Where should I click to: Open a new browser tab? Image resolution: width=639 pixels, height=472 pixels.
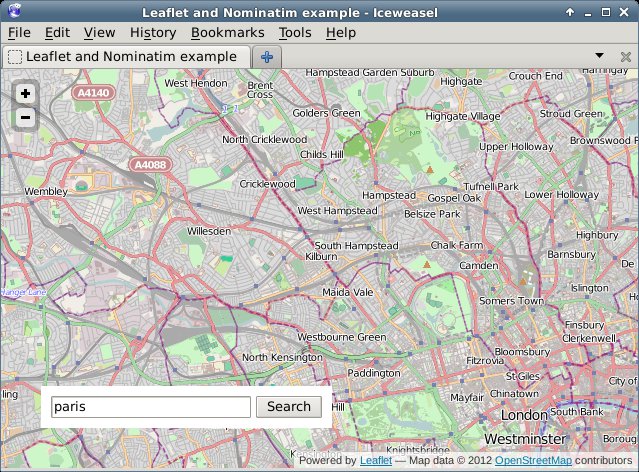[266, 57]
